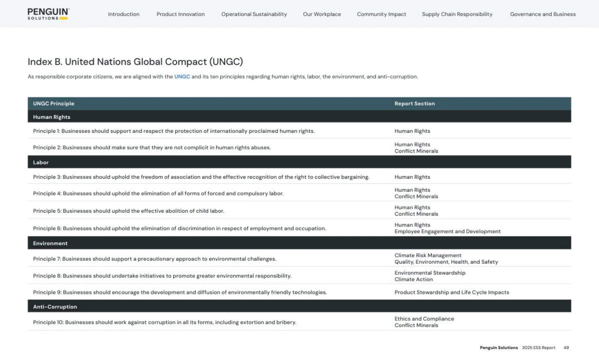Jump to Governance and Business section
The width and height of the screenshot is (599, 364).
(x=543, y=14)
